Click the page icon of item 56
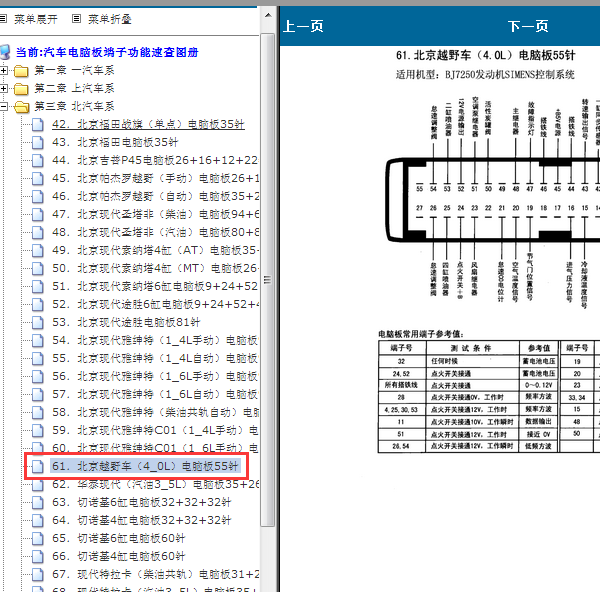The image size is (600, 592). tap(38, 376)
